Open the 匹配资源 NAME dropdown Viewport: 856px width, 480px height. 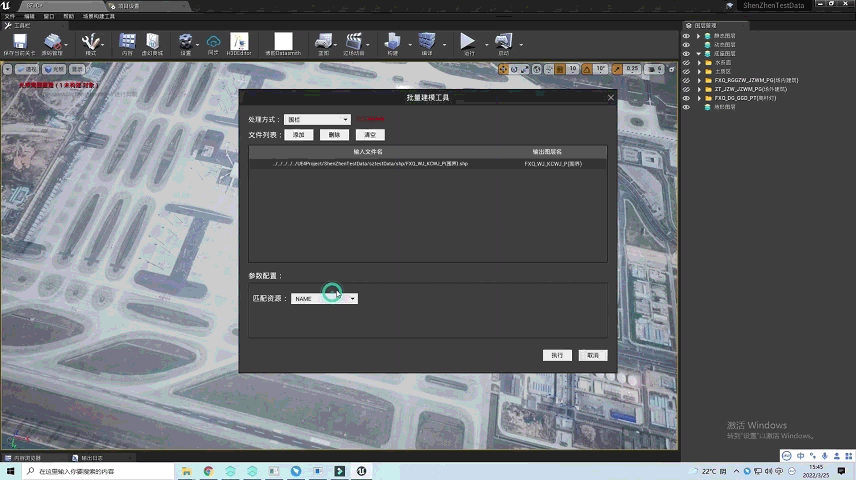(x=324, y=299)
